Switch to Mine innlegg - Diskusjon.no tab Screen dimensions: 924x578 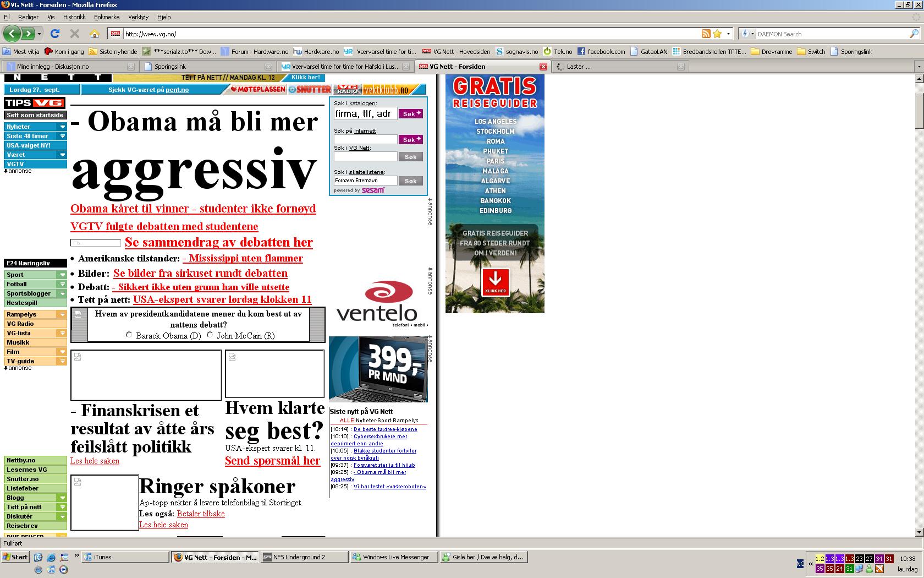(70, 67)
